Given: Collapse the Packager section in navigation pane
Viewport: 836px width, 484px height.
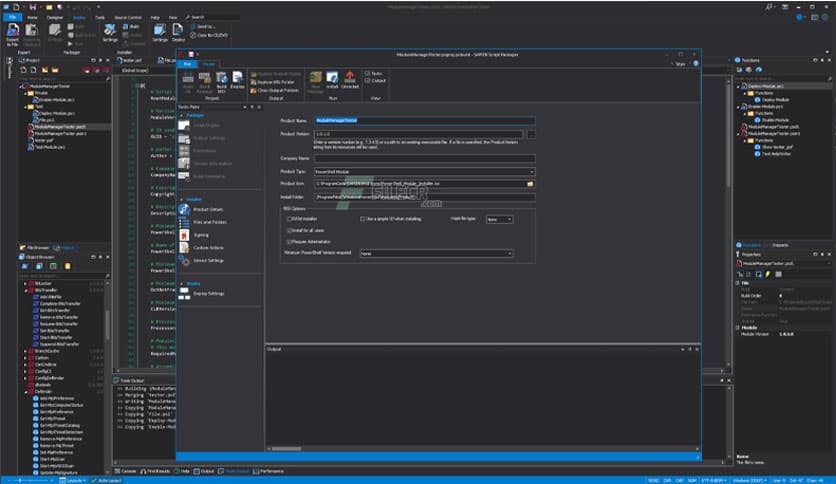Looking at the screenshot, I should click(182, 116).
